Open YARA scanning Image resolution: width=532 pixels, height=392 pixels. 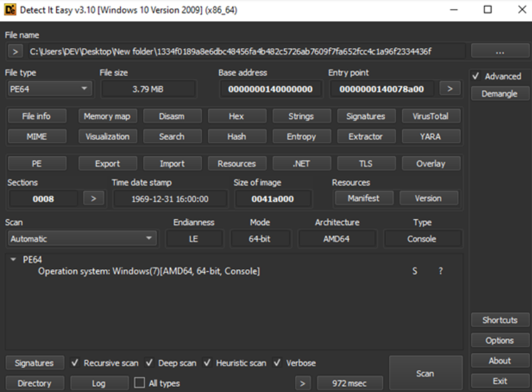(x=431, y=136)
